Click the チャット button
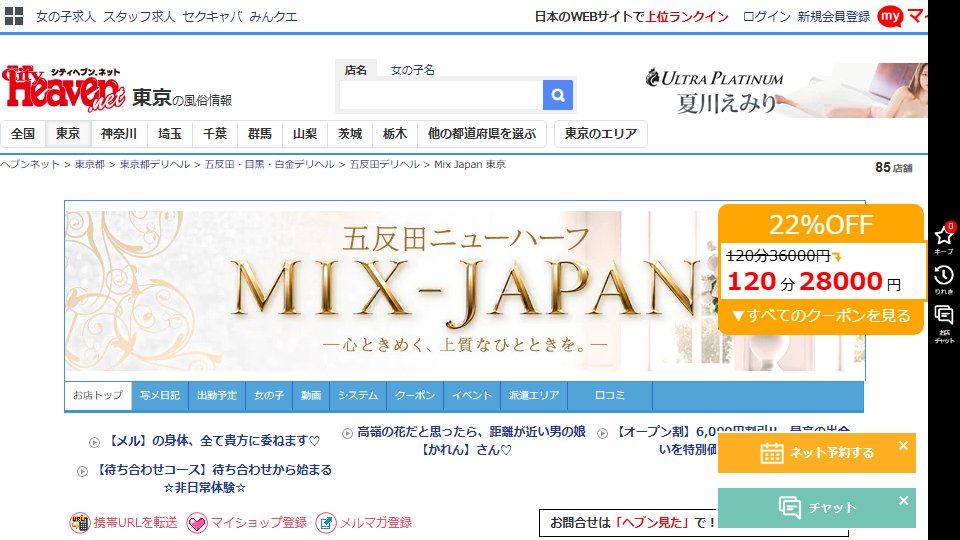This screenshot has width=960, height=540. point(817,508)
